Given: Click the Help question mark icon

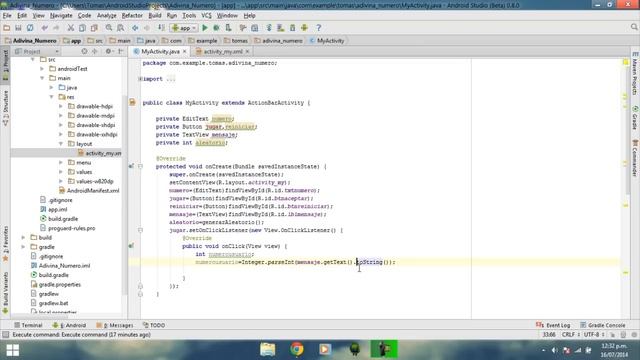Looking at the screenshot, I should [319, 28].
